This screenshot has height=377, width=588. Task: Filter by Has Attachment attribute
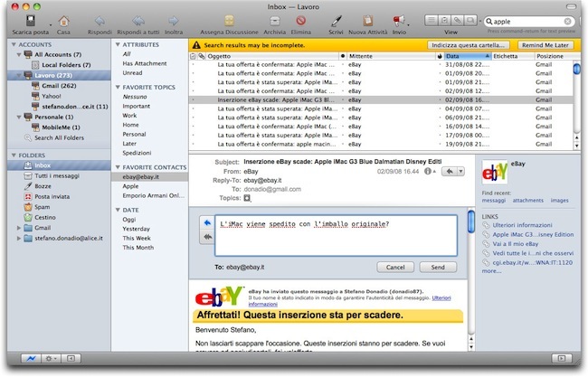click(145, 63)
